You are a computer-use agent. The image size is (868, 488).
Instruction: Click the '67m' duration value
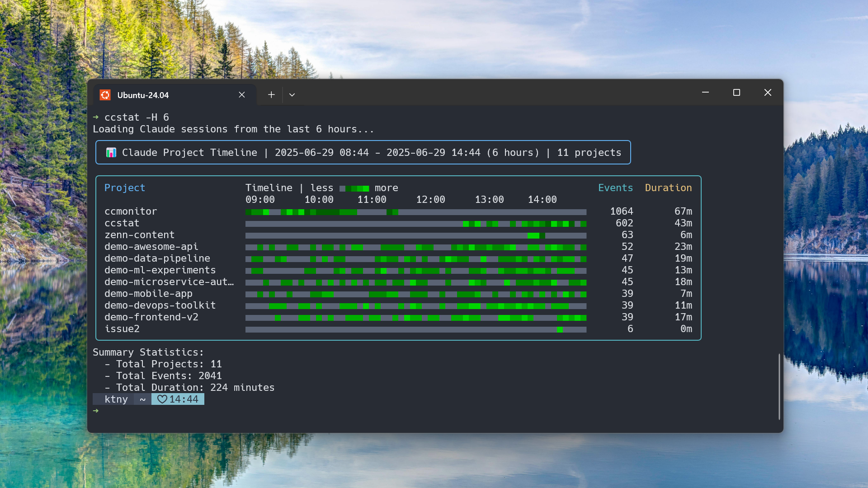[x=683, y=211]
